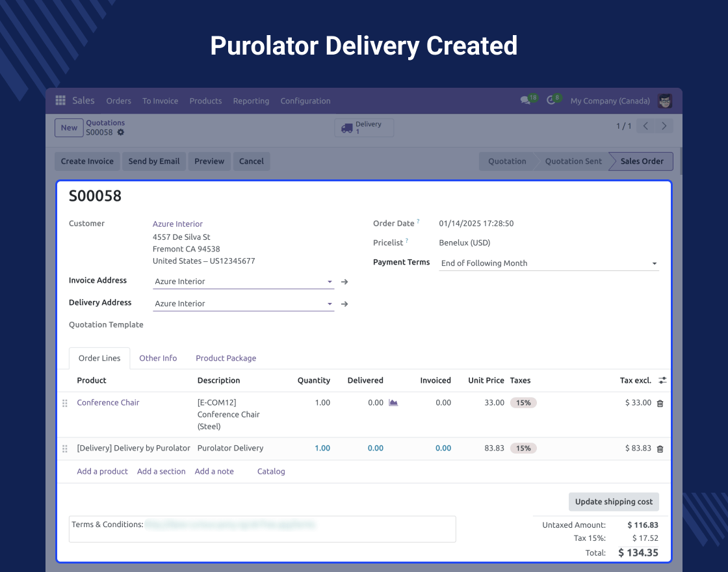
Task: Go to previous record arrow
Action: tap(645, 126)
